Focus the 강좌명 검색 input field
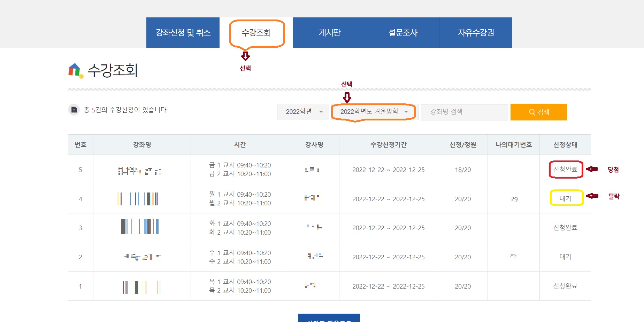This screenshot has height=322, width=644. tap(464, 112)
